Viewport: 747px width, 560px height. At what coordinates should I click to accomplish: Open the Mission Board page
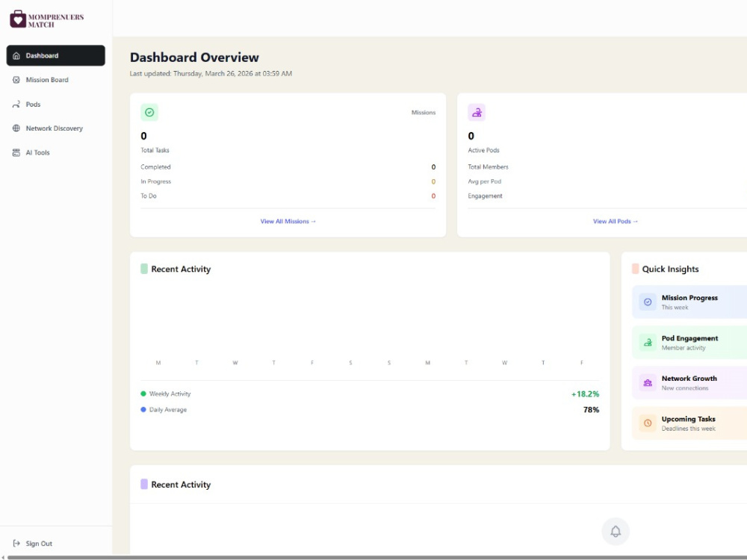click(x=56, y=80)
